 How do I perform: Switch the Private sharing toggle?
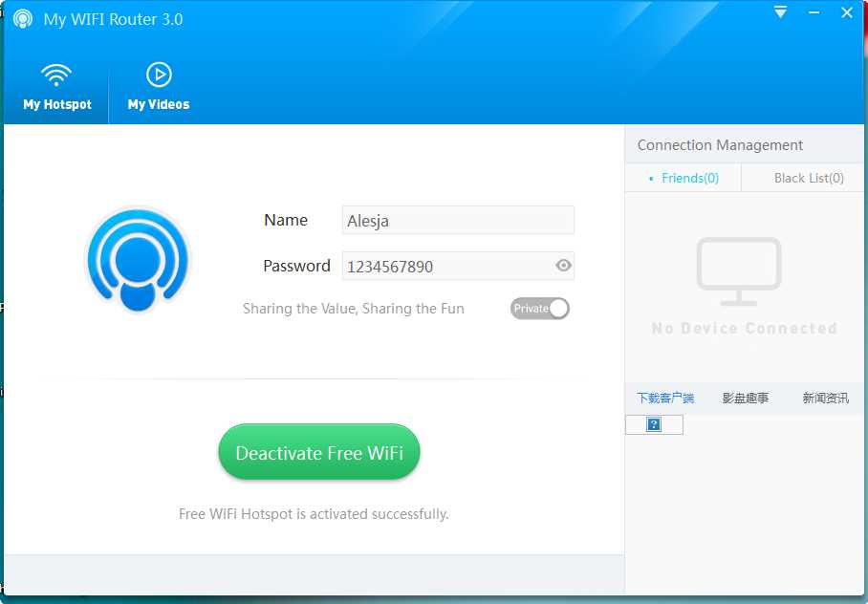pos(540,309)
